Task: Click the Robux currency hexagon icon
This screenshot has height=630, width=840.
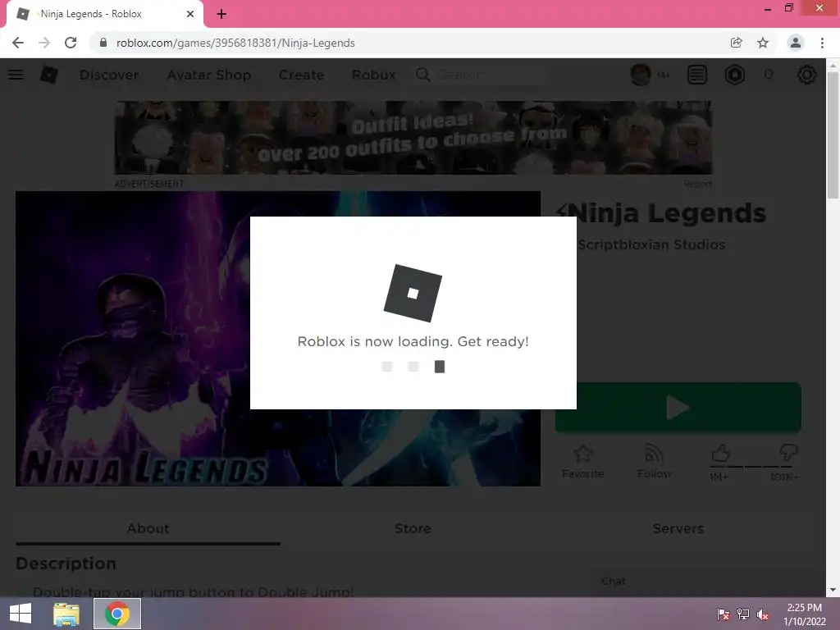Action: 734,75
